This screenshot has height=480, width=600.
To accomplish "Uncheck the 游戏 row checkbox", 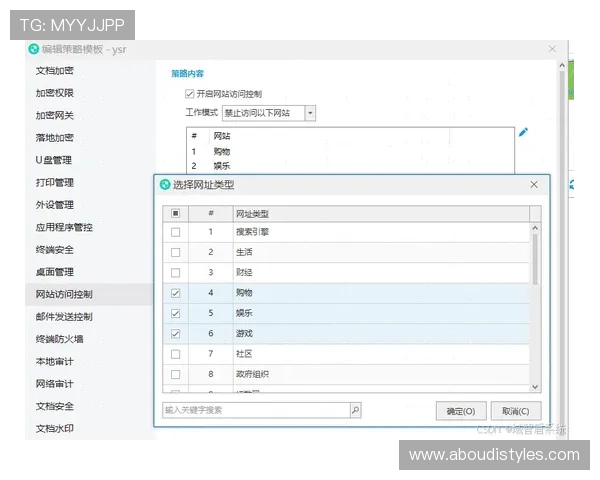I will [x=176, y=334].
